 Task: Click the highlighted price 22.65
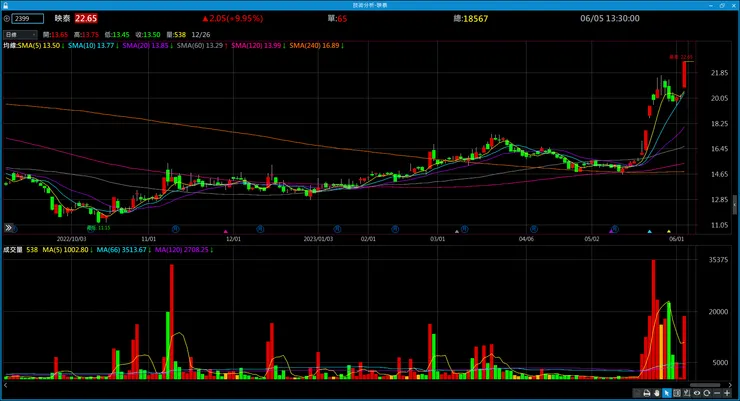[86, 18]
